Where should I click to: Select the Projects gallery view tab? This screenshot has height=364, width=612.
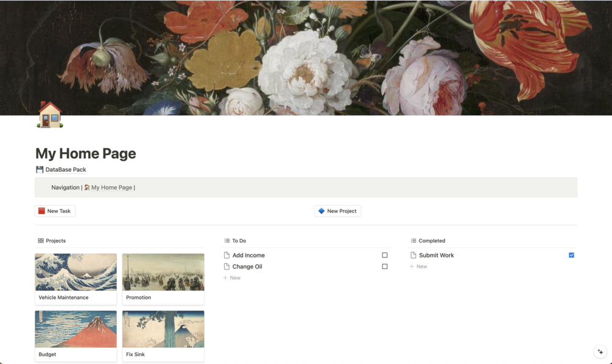tap(52, 240)
